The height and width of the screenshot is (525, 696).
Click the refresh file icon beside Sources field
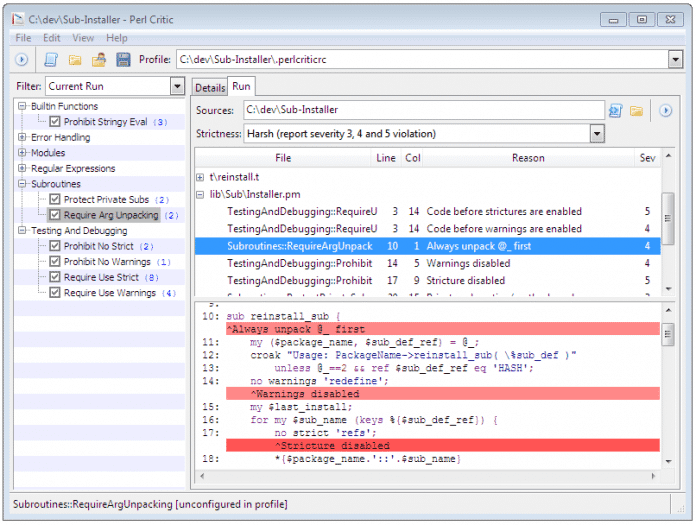(616, 110)
